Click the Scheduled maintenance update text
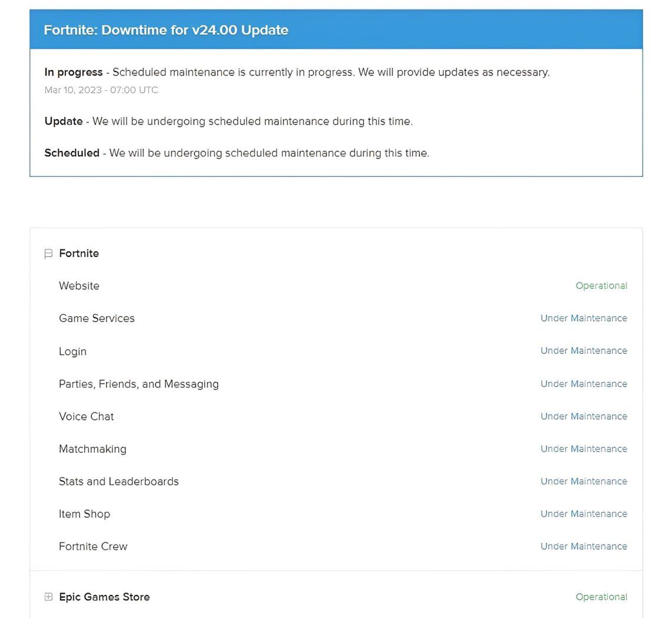672x618 pixels. (x=236, y=153)
